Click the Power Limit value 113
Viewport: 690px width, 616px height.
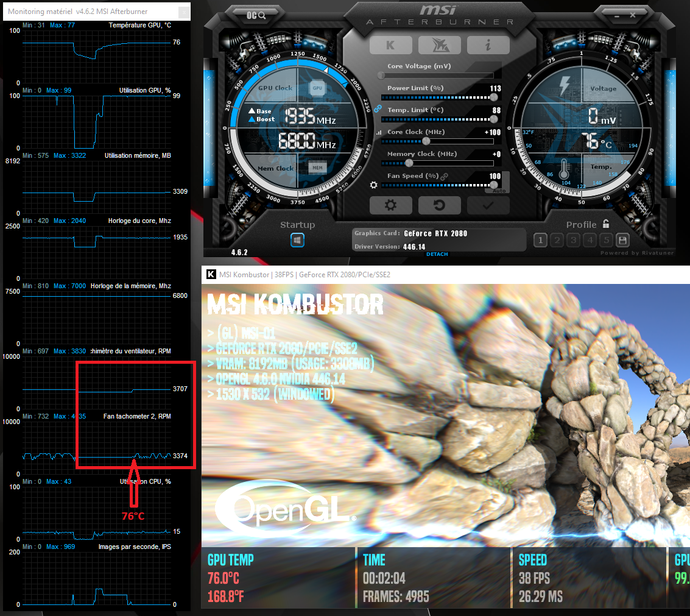pyautogui.click(x=496, y=88)
